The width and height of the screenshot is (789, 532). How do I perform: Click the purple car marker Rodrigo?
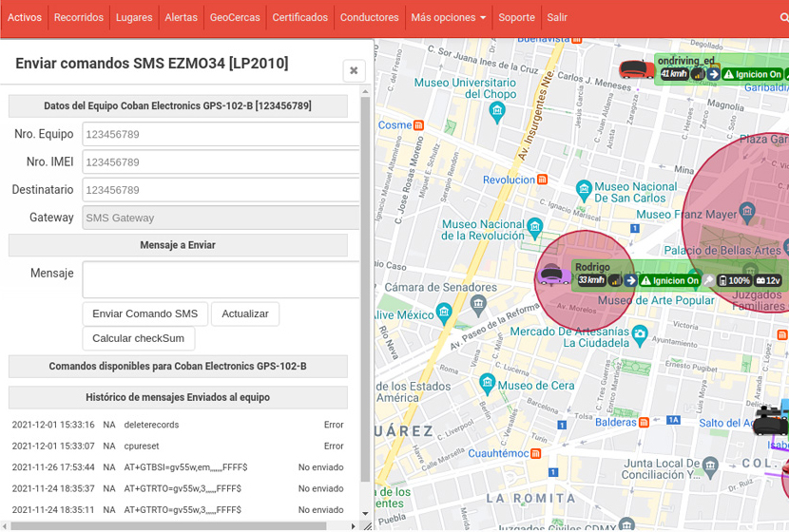pos(553,275)
